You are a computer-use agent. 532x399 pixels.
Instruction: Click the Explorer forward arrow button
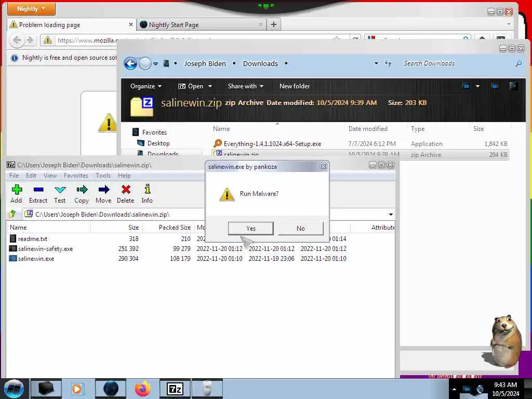145,63
